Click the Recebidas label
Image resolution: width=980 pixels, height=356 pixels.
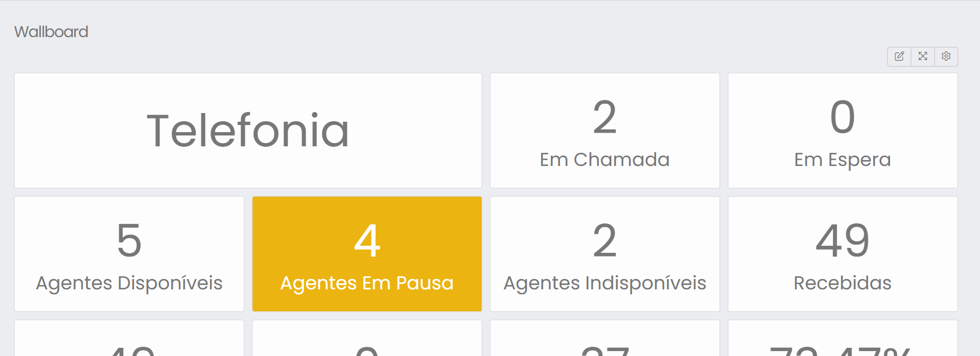842,283
